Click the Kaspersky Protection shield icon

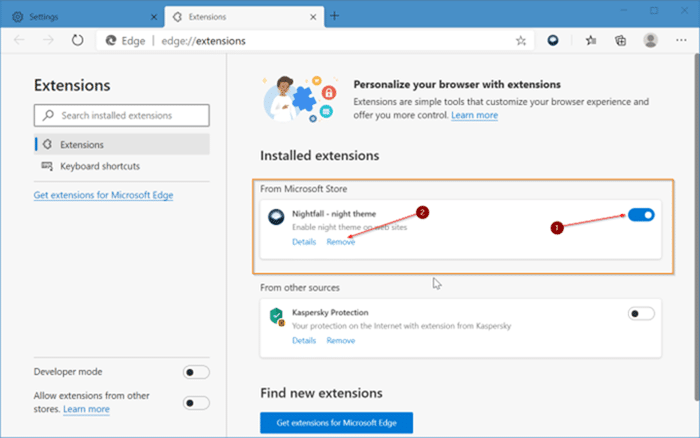[x=277, y=317]
